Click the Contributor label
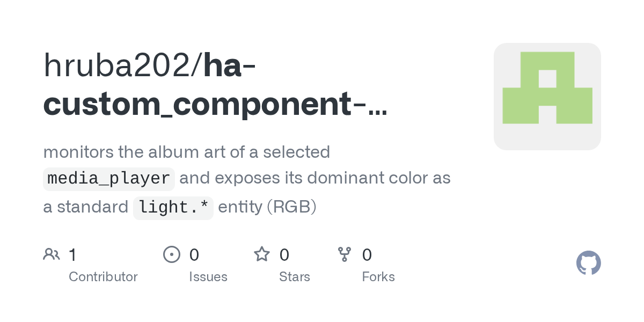644x322 pixels. point(103,277)
